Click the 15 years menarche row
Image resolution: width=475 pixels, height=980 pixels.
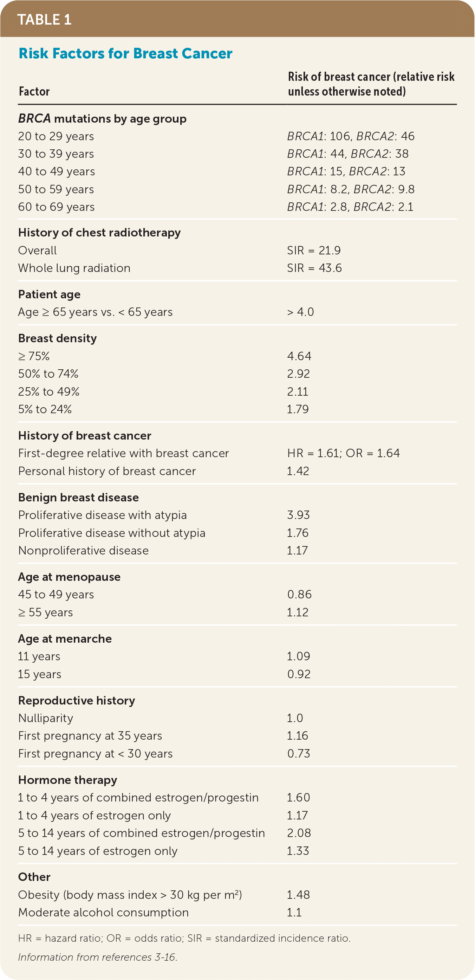click(x=40, y=674)
